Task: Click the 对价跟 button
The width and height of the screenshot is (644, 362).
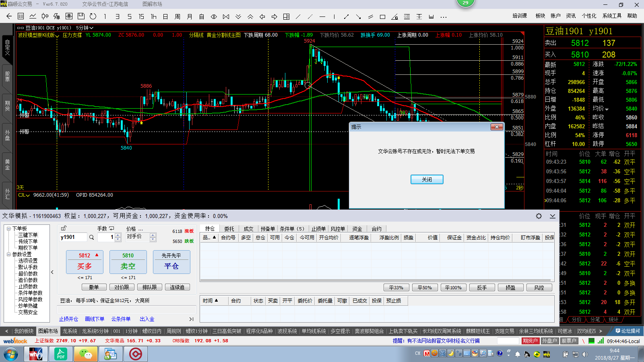Action: (x=122, y=287)
